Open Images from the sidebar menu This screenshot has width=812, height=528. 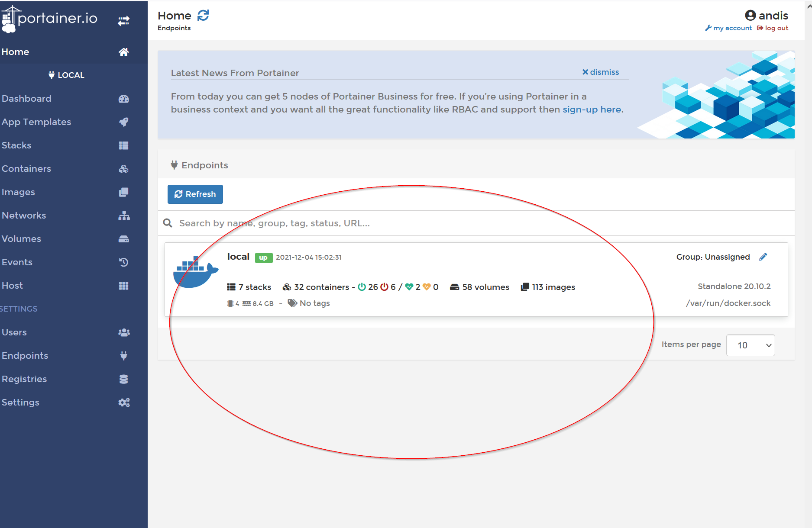[18, 192]
